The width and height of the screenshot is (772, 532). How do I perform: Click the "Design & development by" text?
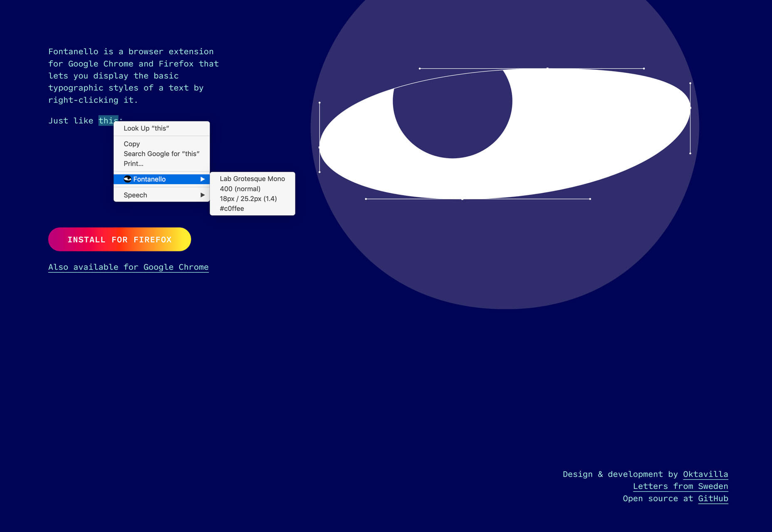[x=620, y=474]
